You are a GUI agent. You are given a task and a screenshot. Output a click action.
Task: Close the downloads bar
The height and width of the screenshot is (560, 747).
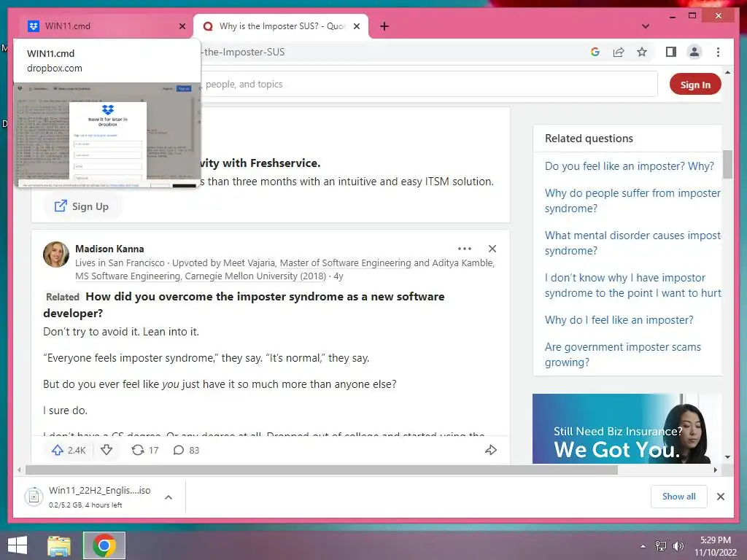[x=720, y=497]
